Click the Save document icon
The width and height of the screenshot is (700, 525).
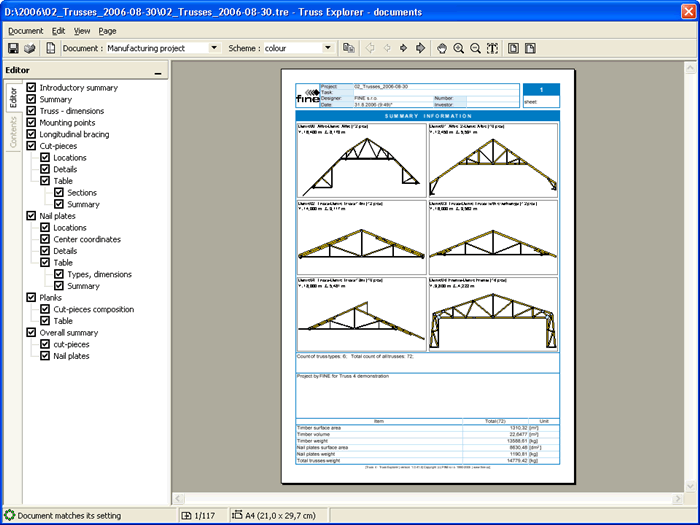pyautogui.click(x=13, y=48)
